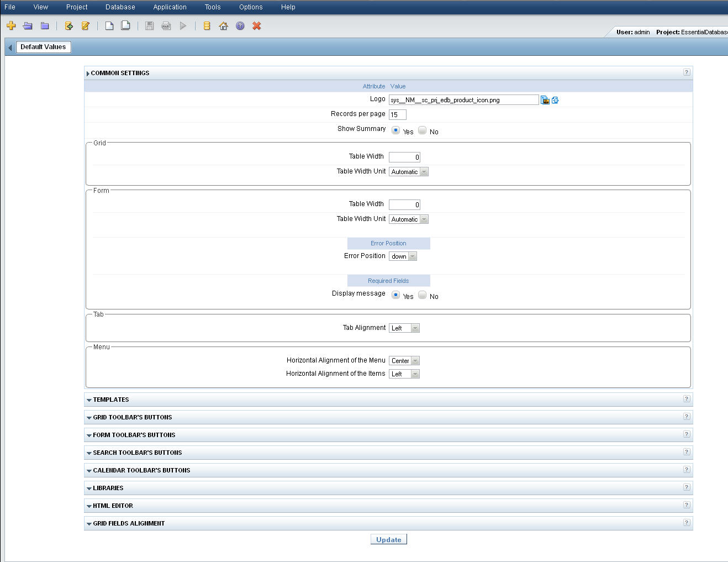Click the stacked pages icon

pyautogui.click(x=126, y=26)
